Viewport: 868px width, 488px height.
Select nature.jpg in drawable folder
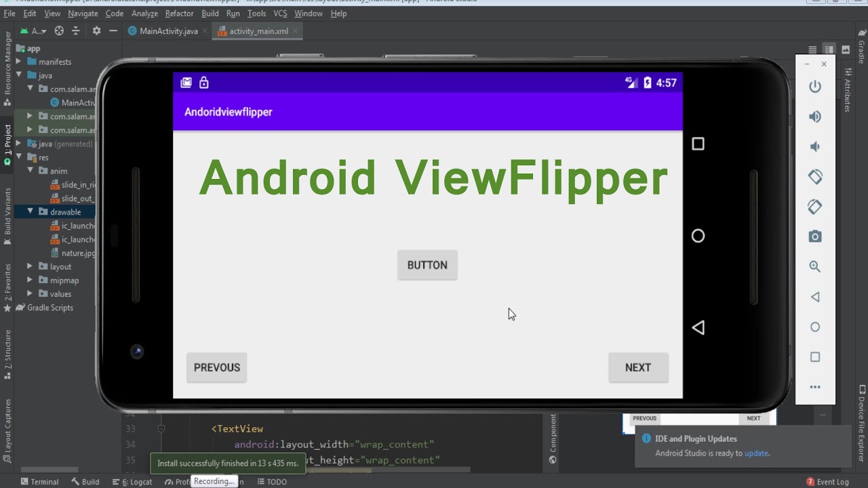point(73,253)
